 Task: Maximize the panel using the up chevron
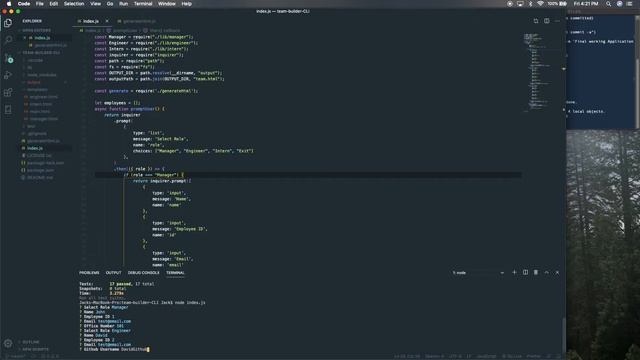pos(547,272)
